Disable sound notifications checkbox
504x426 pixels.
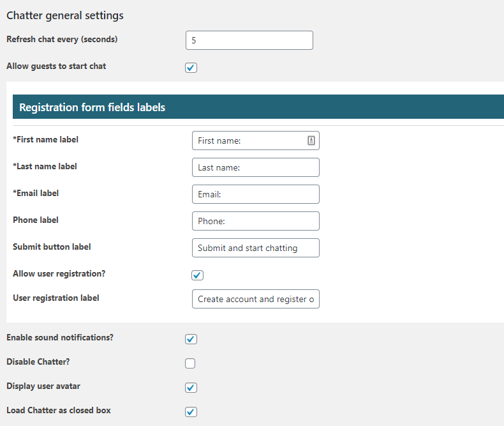191,339
